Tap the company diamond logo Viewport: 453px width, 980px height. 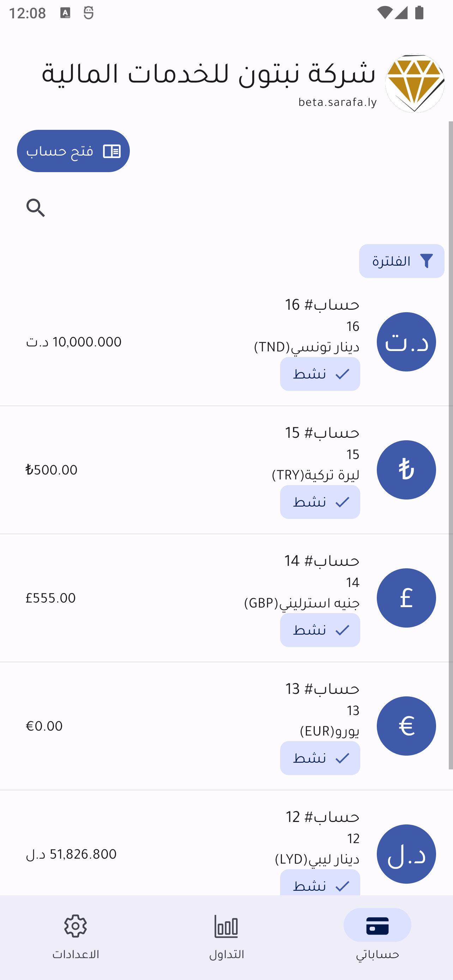(415, 83)
